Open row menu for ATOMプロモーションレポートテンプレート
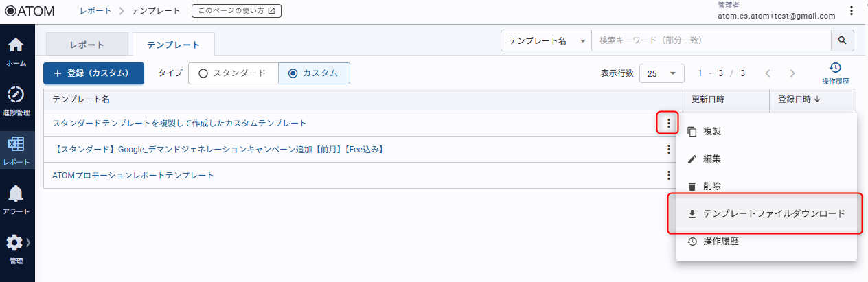This screenshot has height=282, width=868. 668,175
